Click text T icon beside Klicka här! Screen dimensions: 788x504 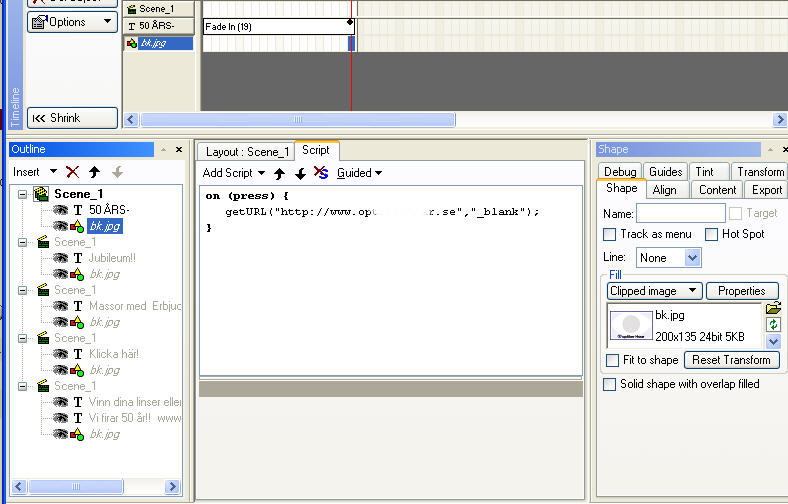(x=77, y=354)
